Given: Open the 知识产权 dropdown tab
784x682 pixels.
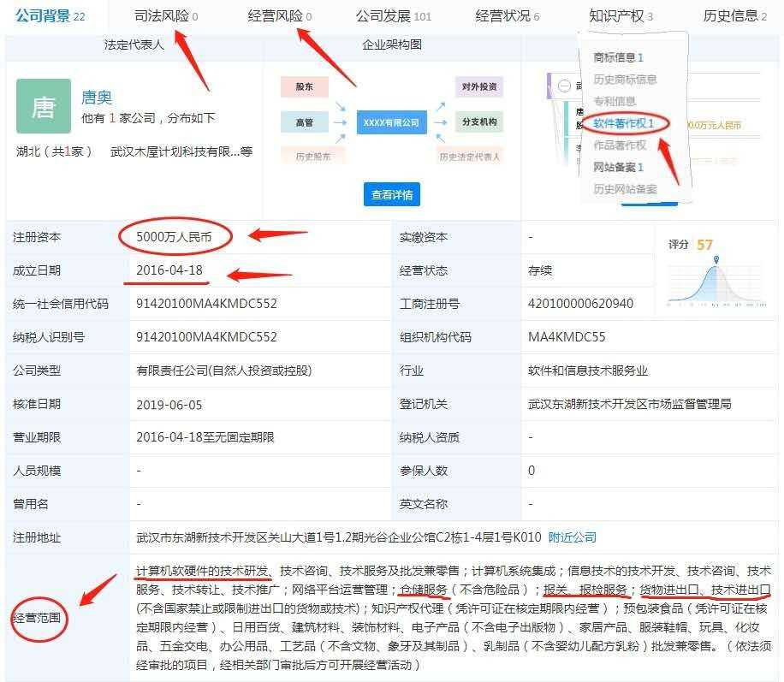Looking at the screenshot, I should click(x=621, y=15).
